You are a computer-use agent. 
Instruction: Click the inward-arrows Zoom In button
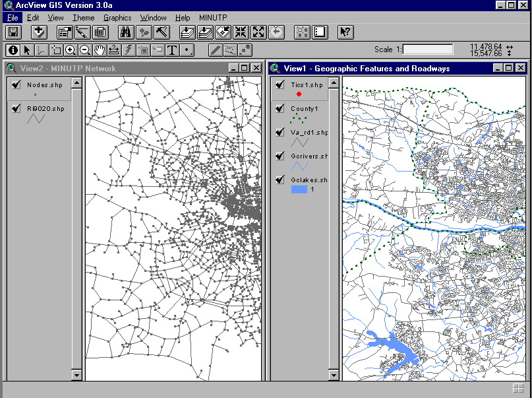click(x=241, y=32)
